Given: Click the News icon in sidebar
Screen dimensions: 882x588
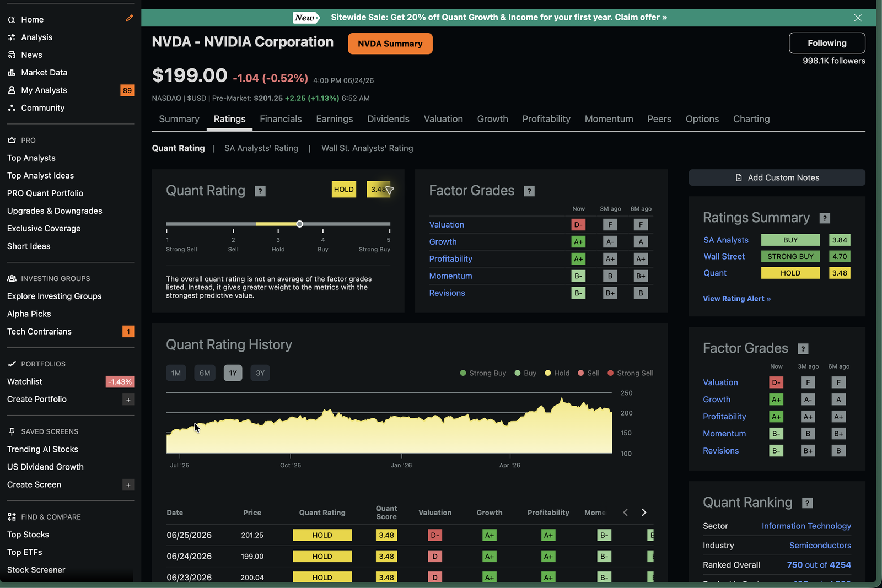Looking at the screenshot, I should pyautogui.click(x=12, y=55).
